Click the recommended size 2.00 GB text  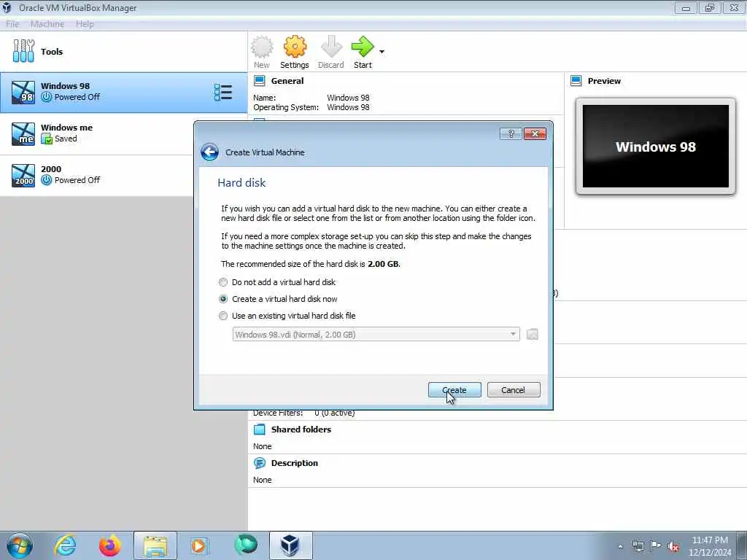[x=384, y=264]
